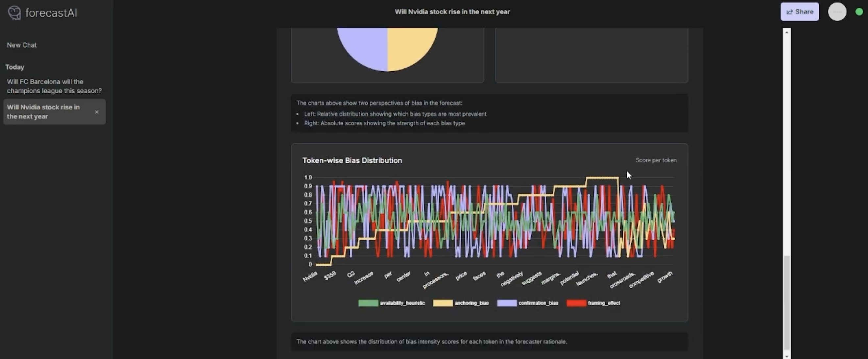Click the Token-wise Bias Distribution heading
Viewport: 868px width, 359px height.
click(x=352, y=160)
